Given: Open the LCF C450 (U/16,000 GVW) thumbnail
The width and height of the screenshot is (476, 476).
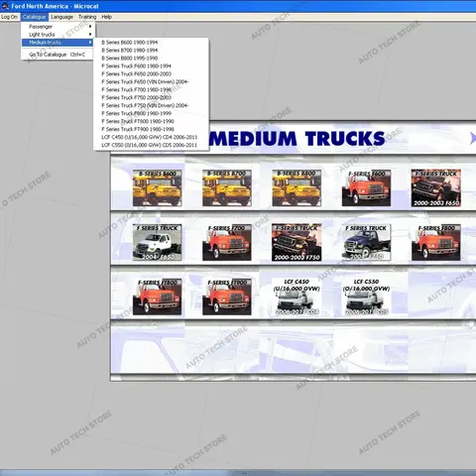Looking at the screenshot, I should click(297, 297).
